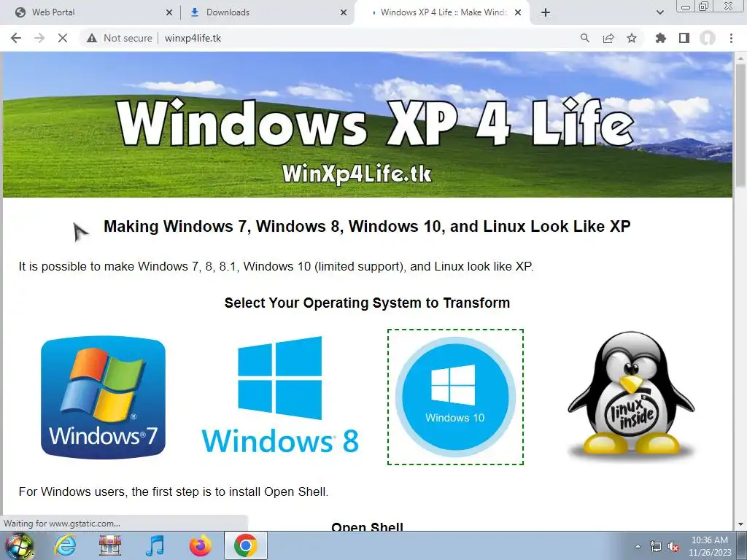Viewport: 747px width, 560px height.
Task: Go back to the previous page
Action: coord(16,38)
